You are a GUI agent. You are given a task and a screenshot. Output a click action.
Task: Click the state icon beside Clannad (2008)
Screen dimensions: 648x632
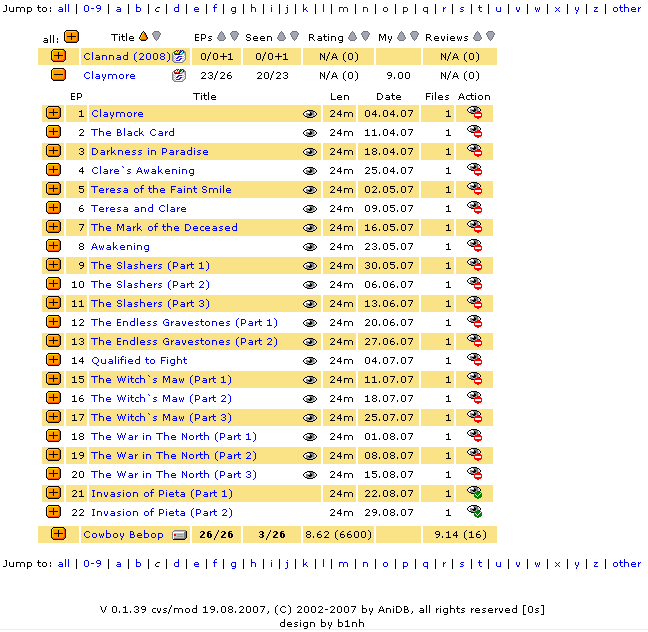(179, 56)
